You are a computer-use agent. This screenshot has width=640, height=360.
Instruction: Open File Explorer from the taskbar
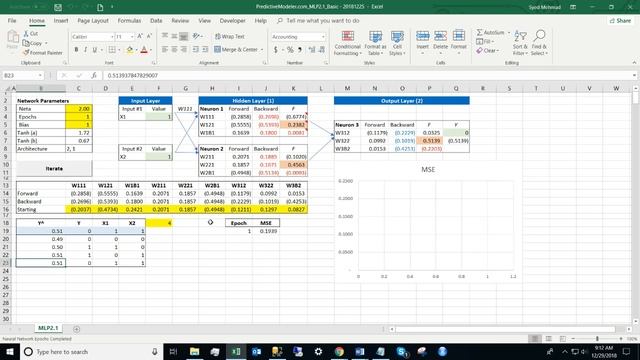coord(194,351)
